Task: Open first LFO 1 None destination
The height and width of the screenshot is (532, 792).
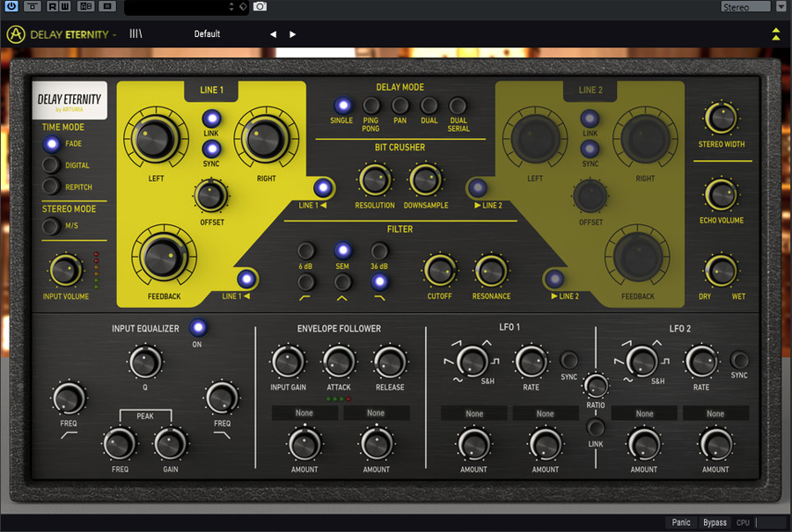Action: click(473, 413)
